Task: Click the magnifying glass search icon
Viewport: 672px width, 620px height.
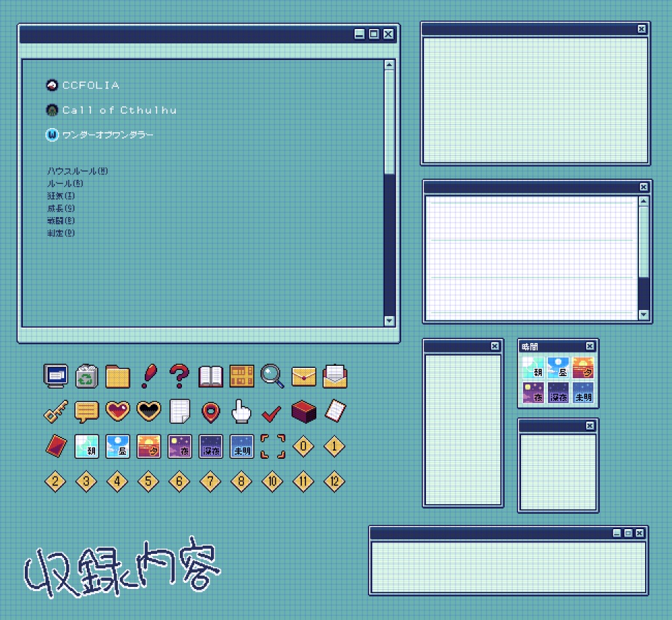Action: [272, 377]
